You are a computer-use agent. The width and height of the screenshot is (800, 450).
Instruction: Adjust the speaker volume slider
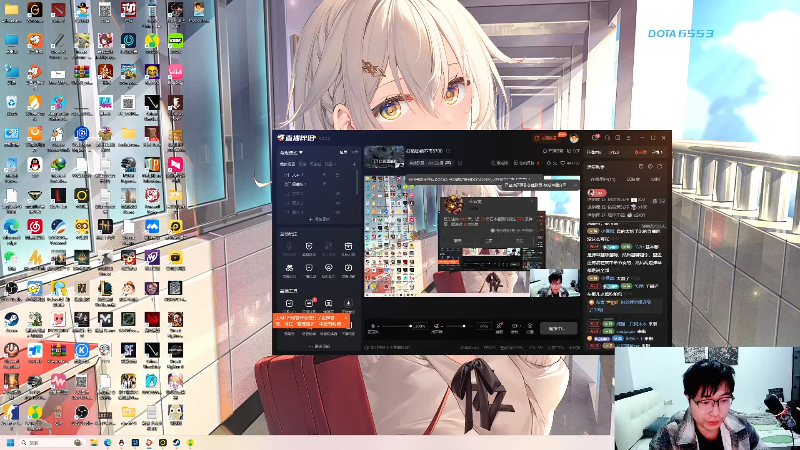pos(459,326)
